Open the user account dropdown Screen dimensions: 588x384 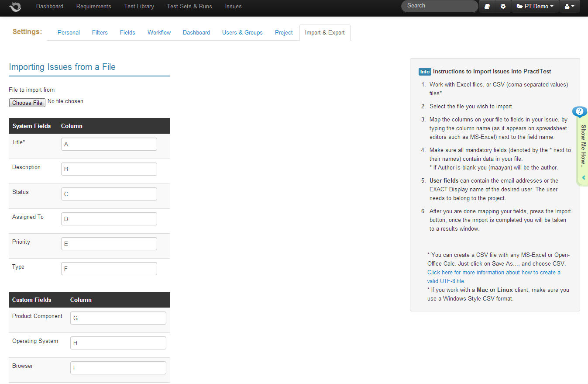point(569,7)
